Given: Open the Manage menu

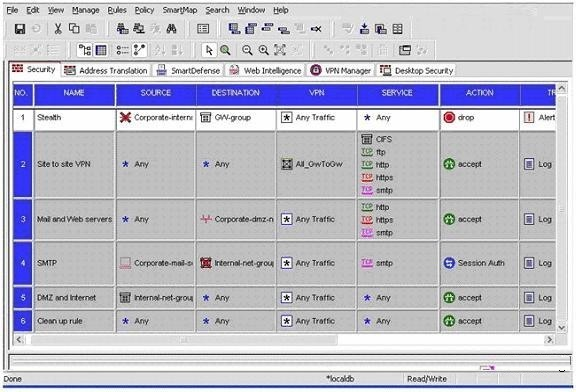Looking at the screenshot, I should [x=86, y=10].
